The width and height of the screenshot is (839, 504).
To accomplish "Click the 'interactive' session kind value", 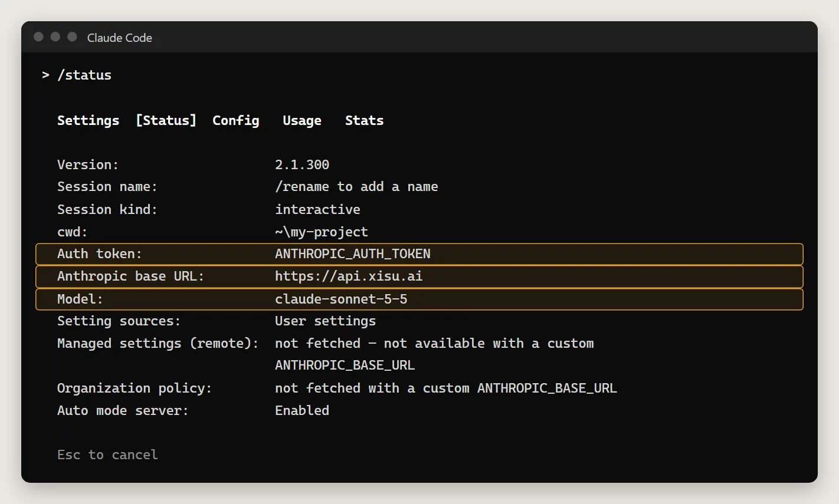I will pyautogui.click(x=317, y=209).
